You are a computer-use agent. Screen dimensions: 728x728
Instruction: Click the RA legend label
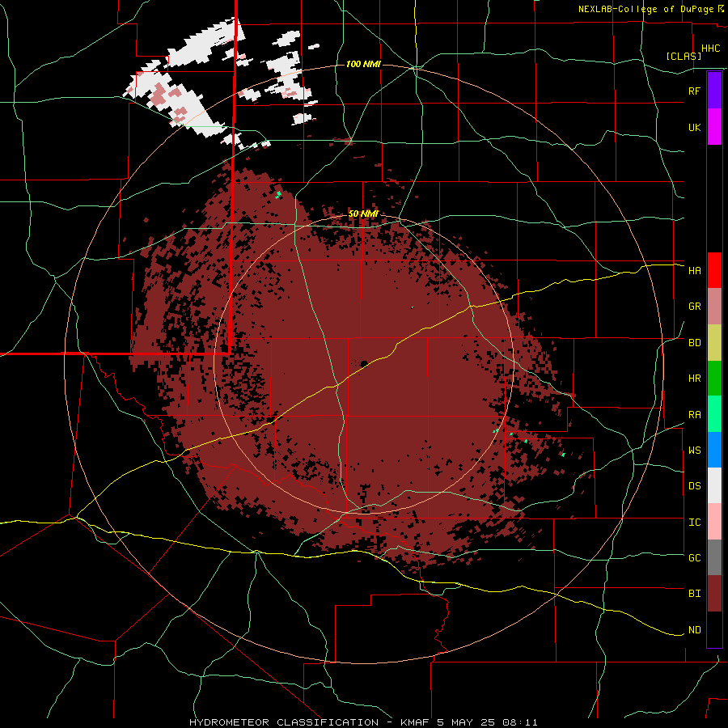click(694, 415)
